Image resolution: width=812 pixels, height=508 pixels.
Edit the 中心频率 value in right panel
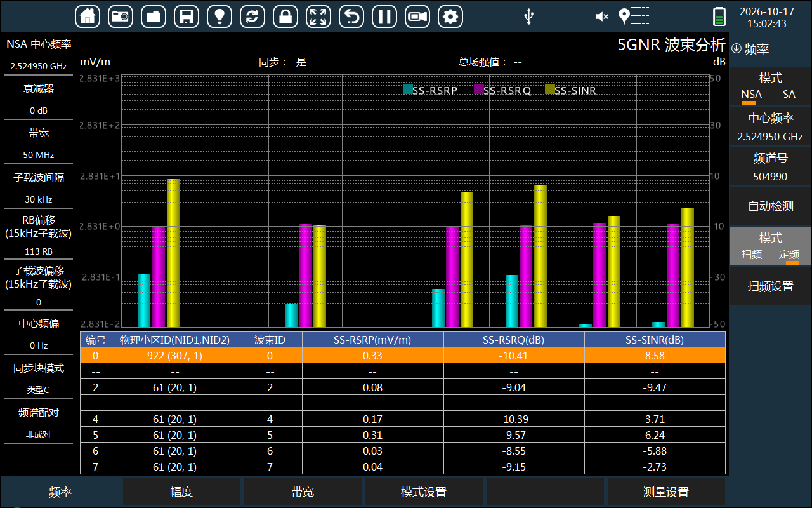[x=770, y=127]
